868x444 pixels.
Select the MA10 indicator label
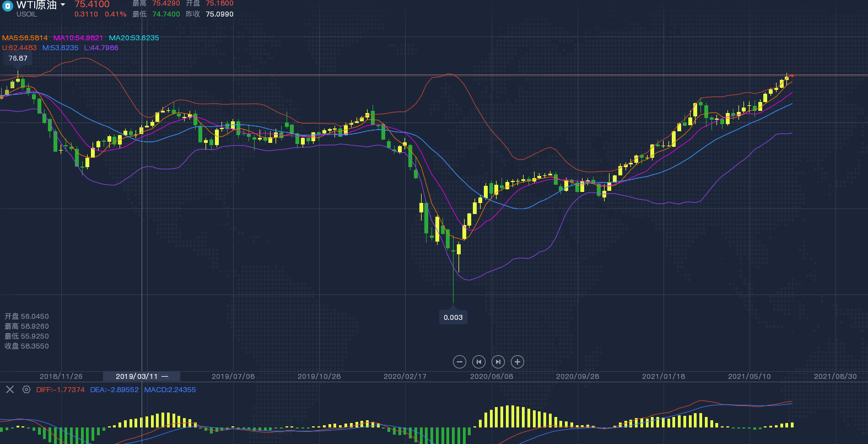tap(78, 38)
